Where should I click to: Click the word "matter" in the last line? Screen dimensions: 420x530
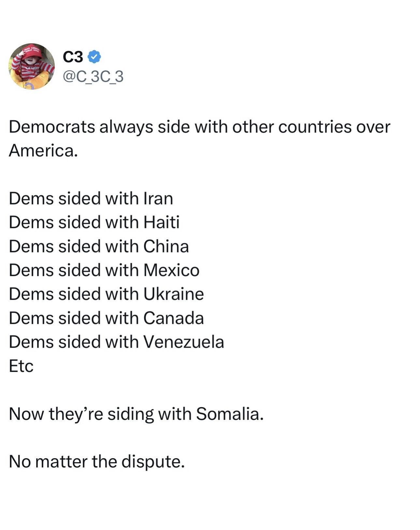(x=61, y=461)
